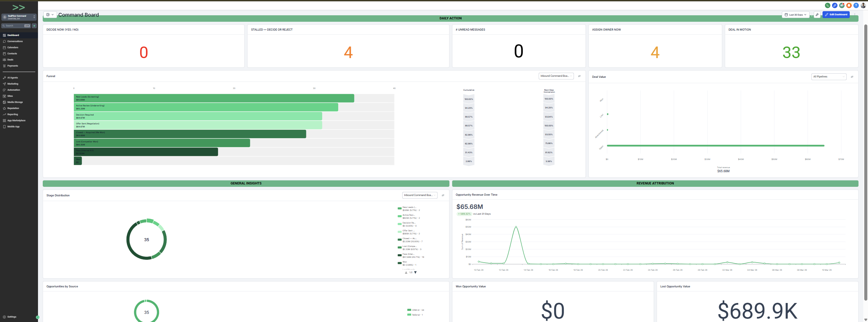
Task: Click the Edit Dashboard button
Action: point(836,14)
